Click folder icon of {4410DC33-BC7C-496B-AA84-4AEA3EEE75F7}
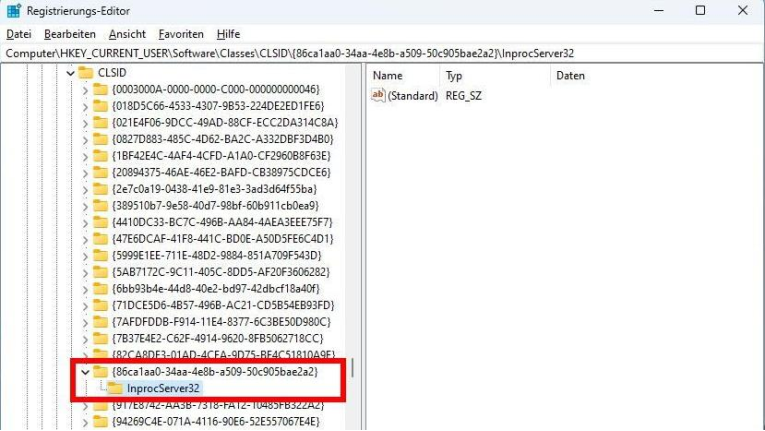This screenshot has height=431, width=765. click(100, 222)
